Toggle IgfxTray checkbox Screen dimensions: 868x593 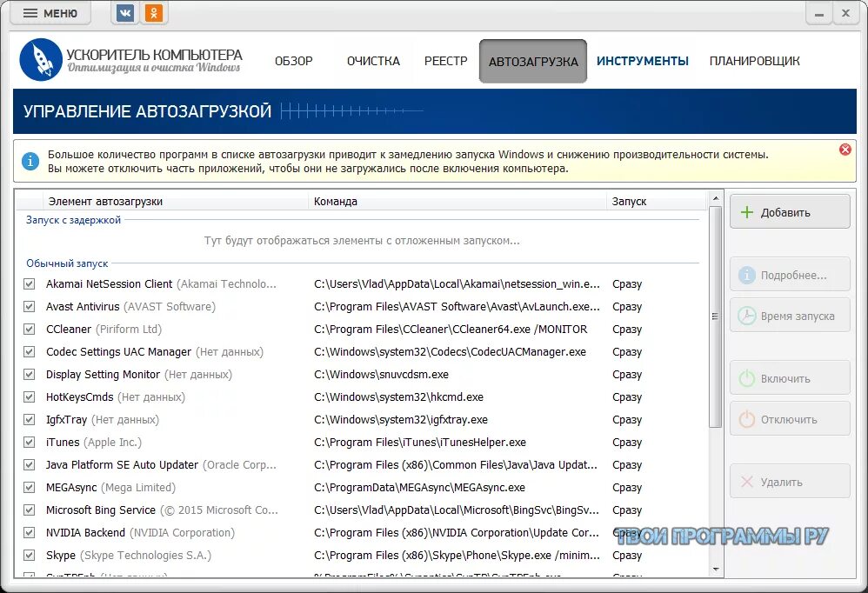[x=30, y=419]
